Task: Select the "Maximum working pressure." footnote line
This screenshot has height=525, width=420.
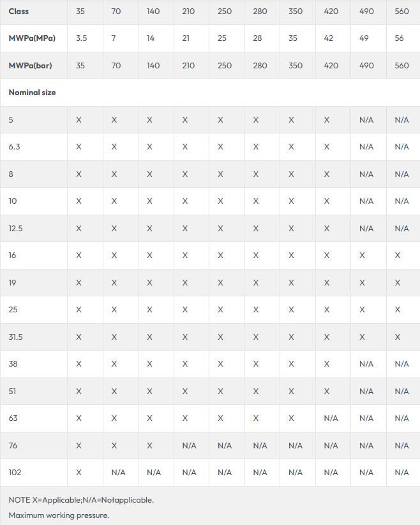Action: (x=59, y=515)
